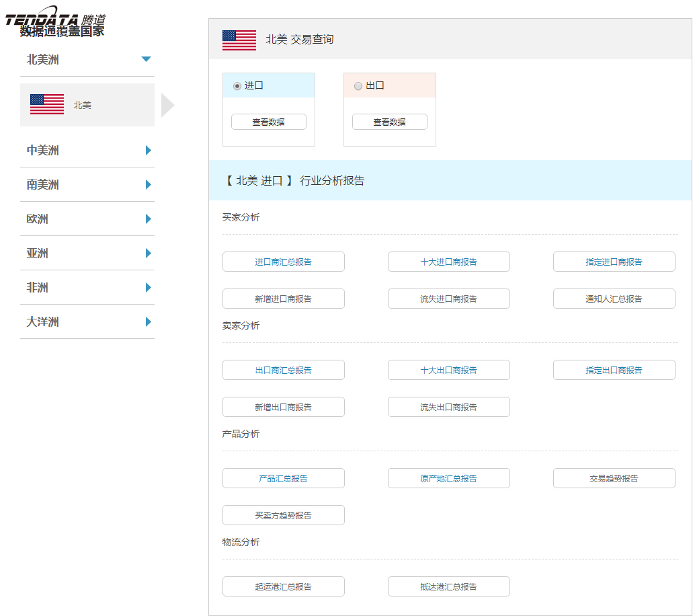Image resolution: width=695 pixels, height=616 pixels.
Task: Click the US flag beside 北美 in sidebar
Action: coord(46,104)
